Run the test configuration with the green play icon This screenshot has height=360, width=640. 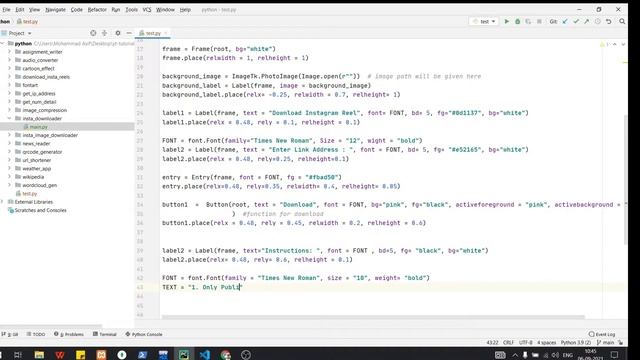point(507,21)
